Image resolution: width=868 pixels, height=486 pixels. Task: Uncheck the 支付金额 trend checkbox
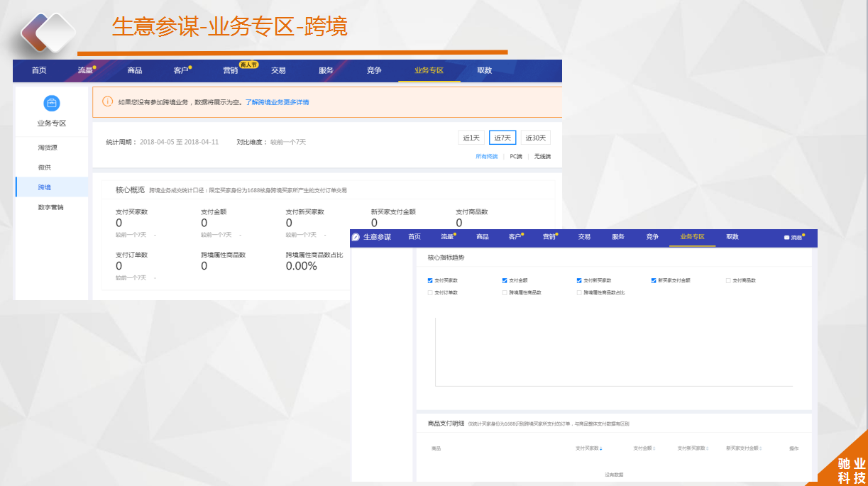coord(505,280)
